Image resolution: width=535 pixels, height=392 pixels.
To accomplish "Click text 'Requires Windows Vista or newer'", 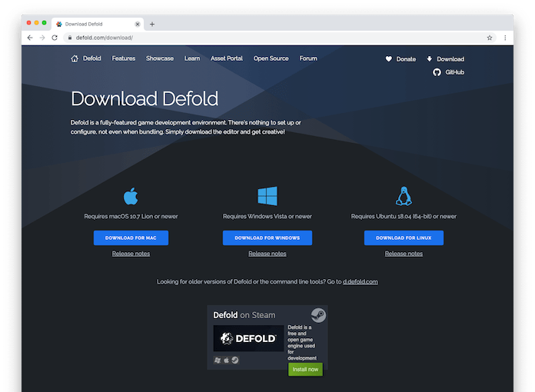I will tap(267, 216).
